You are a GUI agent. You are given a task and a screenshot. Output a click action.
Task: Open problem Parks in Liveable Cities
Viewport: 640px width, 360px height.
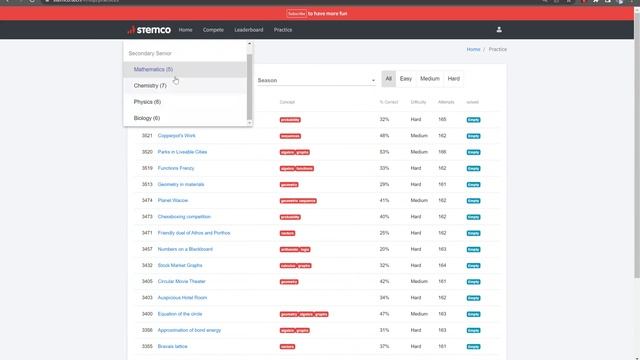(182, 152)
